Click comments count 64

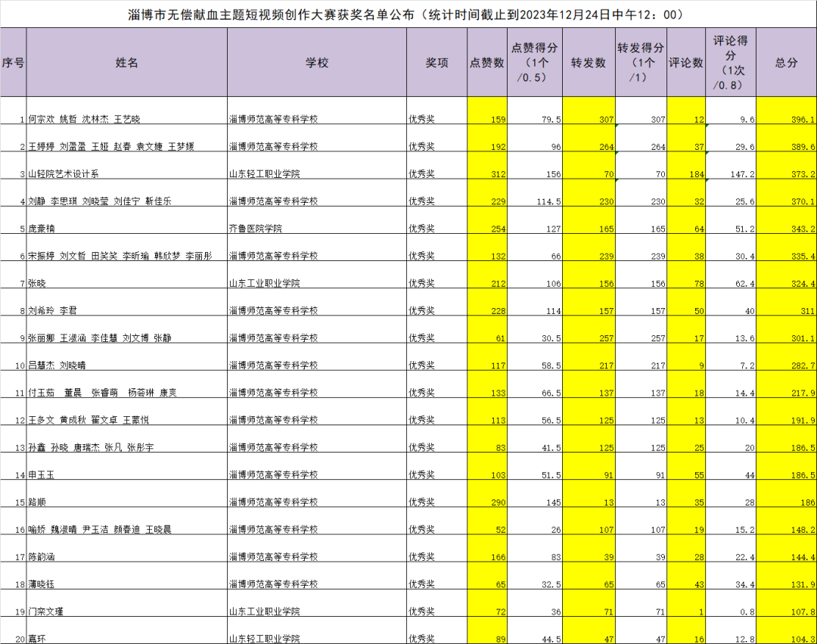point(686,220)
